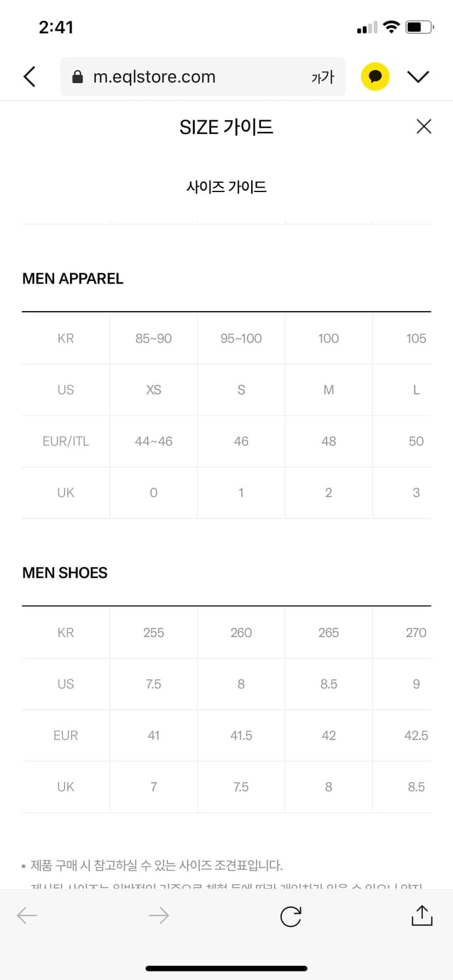Tap the 사이즈 가이드 subtitle

(x=226, y=187)
